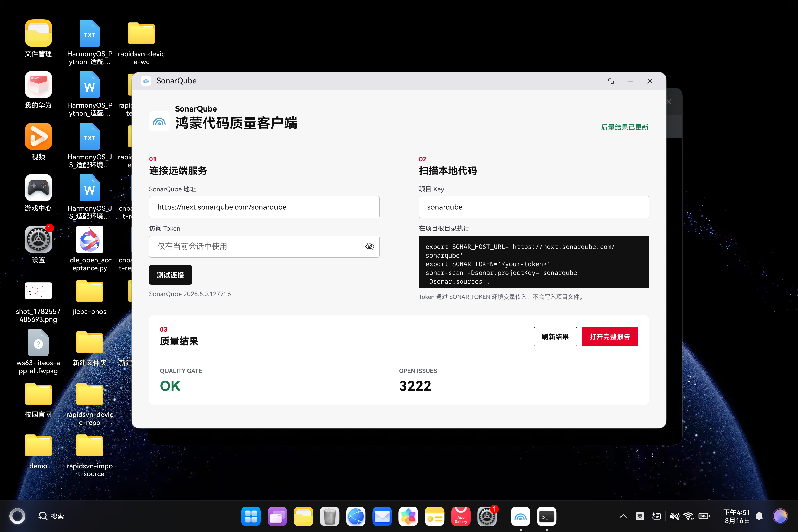The image size is (798, 532).
Task: Open notes app in dock
Action: click(x=435, y=516)
